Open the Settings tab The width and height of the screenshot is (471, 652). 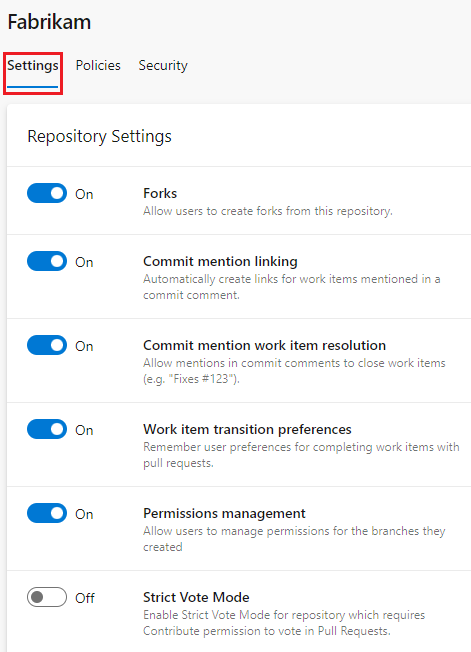point(32,66)
